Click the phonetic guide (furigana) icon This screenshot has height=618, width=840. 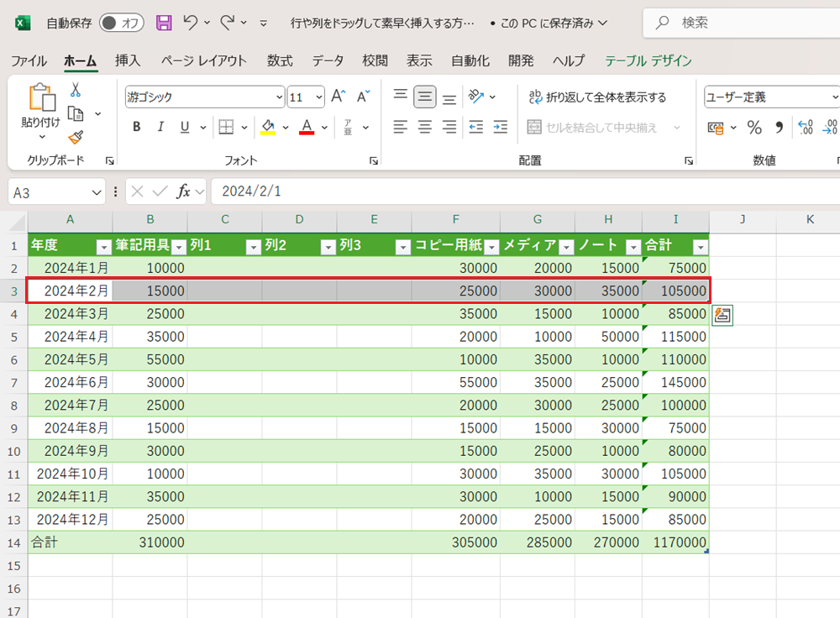348,127
